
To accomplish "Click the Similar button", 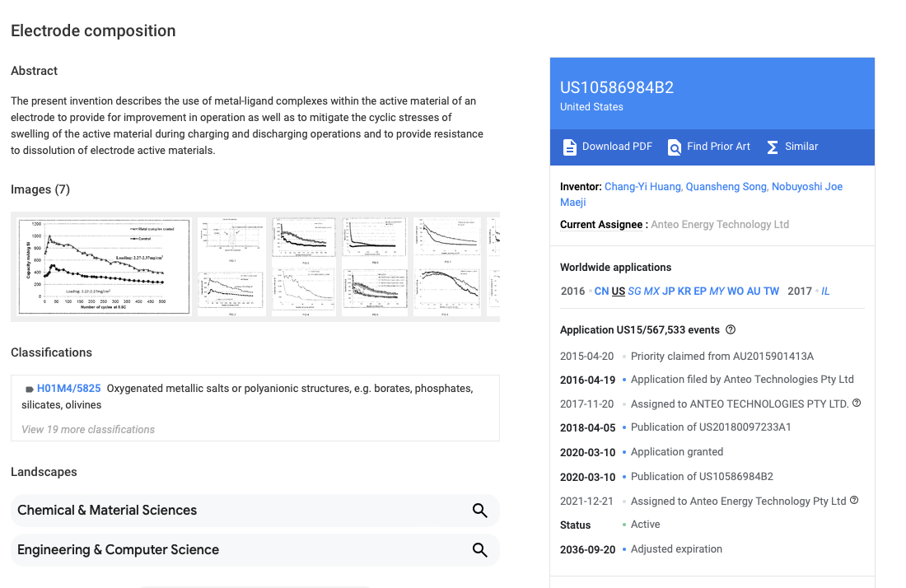I will tap(792, 147).
